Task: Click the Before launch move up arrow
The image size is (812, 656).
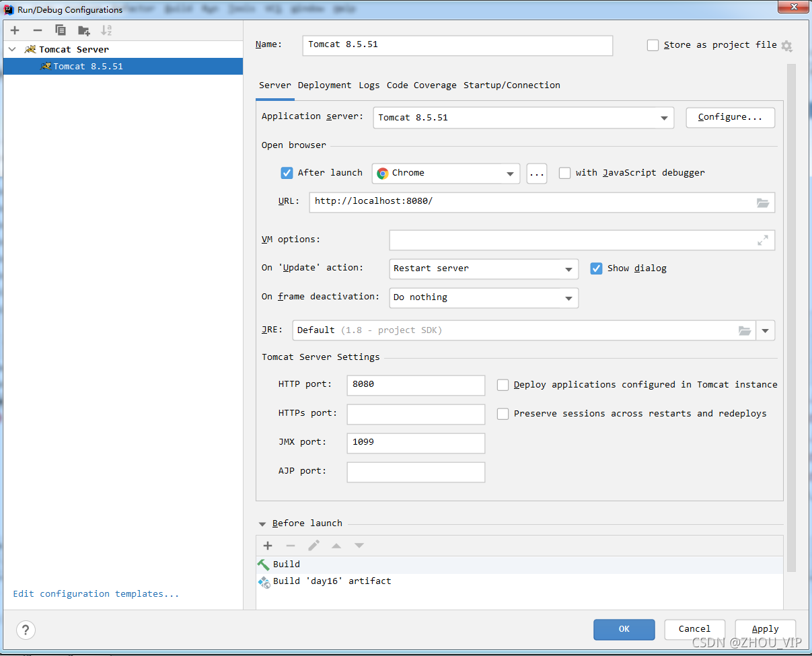Action: pyautogui.click(x=336, y=546)
